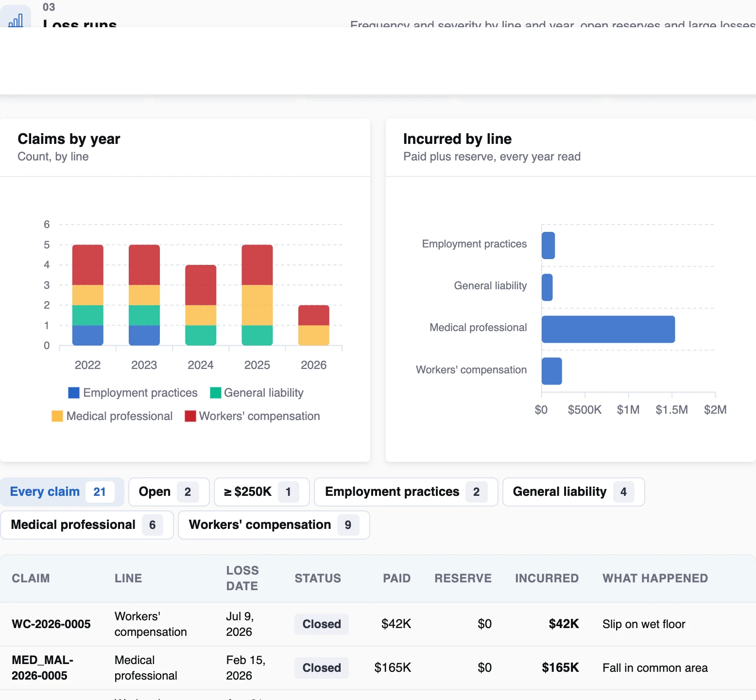The image size is (756, 700).
Task: Select the Every claim filter tab
Action: [62, 492]
